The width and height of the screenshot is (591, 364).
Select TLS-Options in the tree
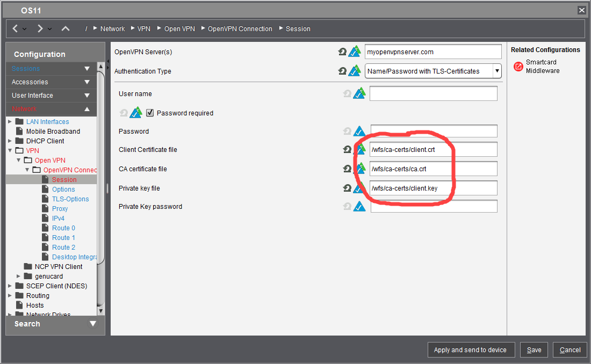click(x=70, y=199)
